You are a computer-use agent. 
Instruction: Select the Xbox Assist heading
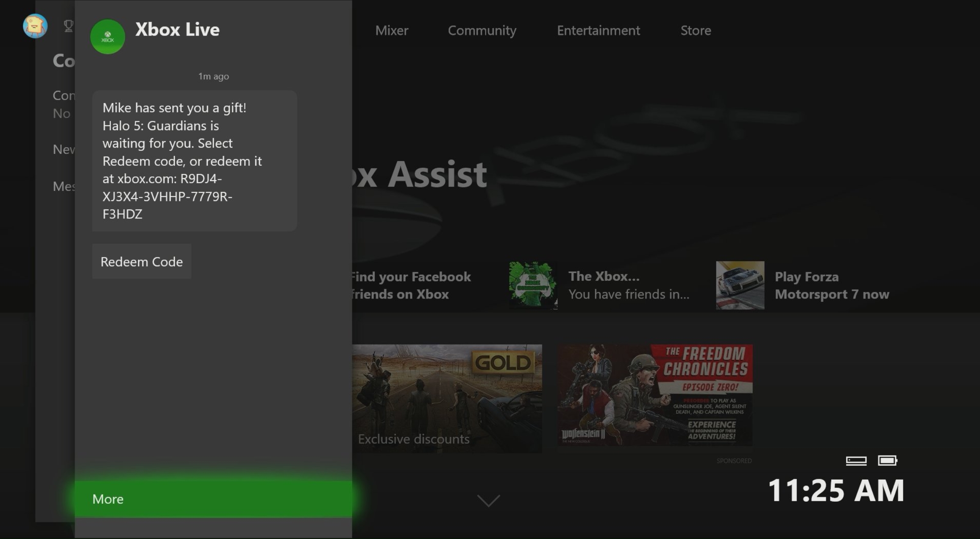pos(420,174)
